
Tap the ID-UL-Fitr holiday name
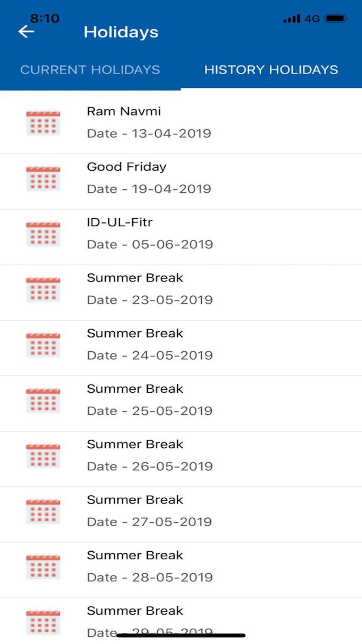tap(120, 222)
